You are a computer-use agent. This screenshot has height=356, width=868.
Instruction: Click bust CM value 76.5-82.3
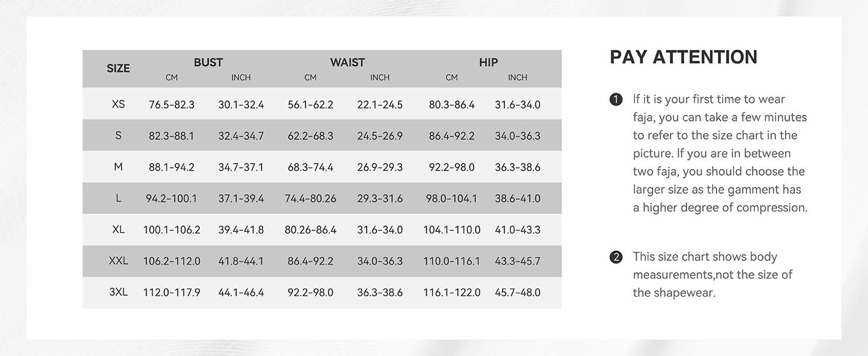(171, 105)
